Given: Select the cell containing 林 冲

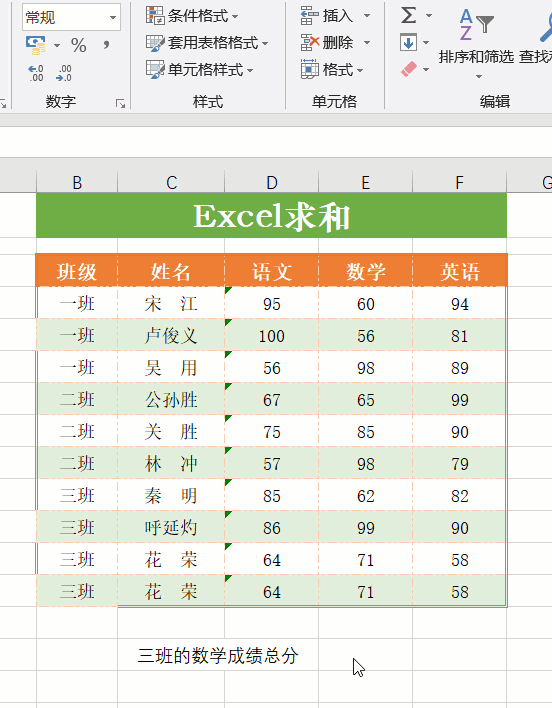Looking at the screenshot, I should click(x=171, y=463).
